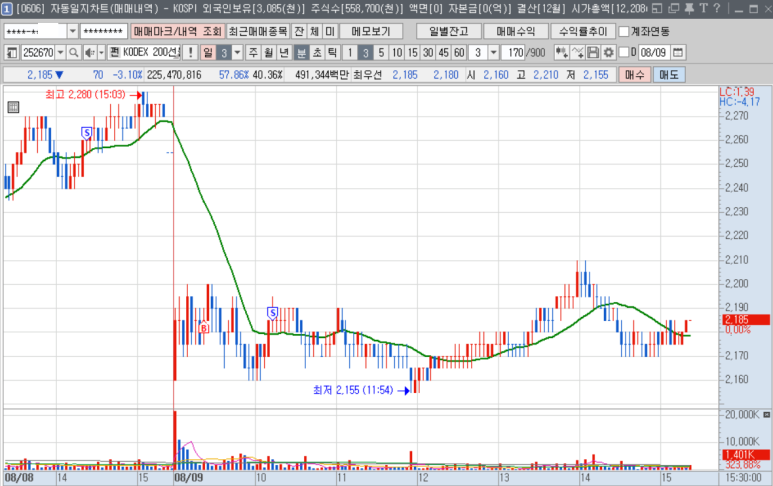Click the save chart floppy disk icon
Screen dimensions: 773x486
click(593, 52)
